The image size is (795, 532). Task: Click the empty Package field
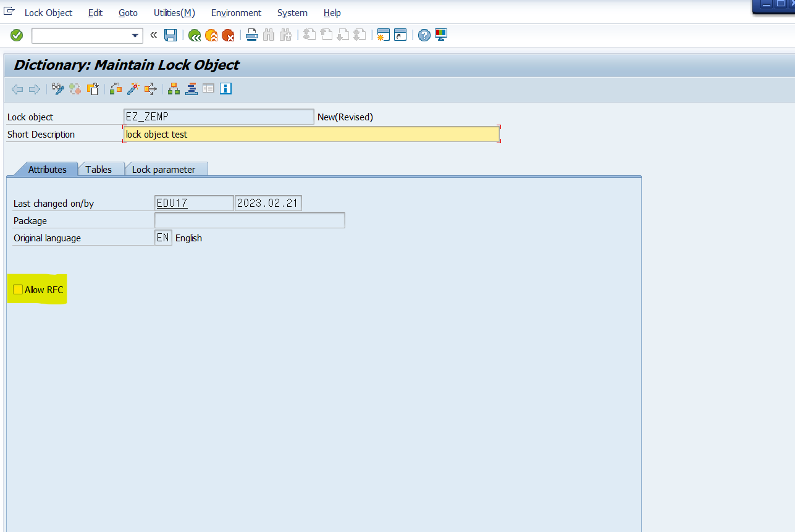[x=250, y=220]
